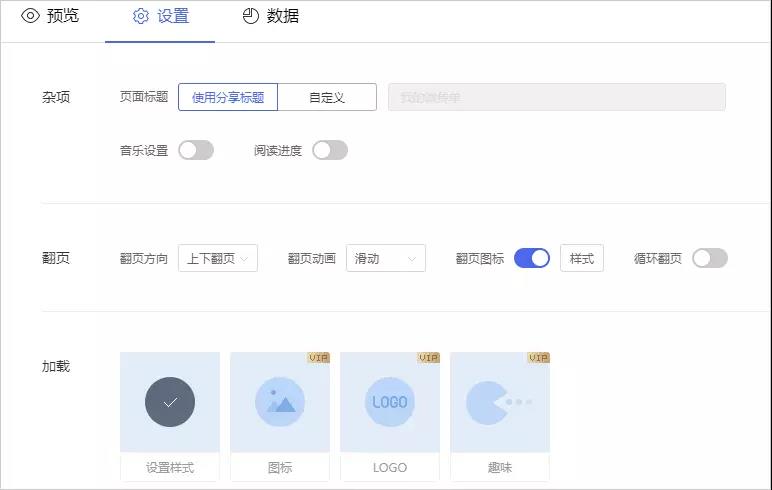772x490 pixels.
Task: Click the VIP badge on 图标 card
Action: [x=319, y=358]
